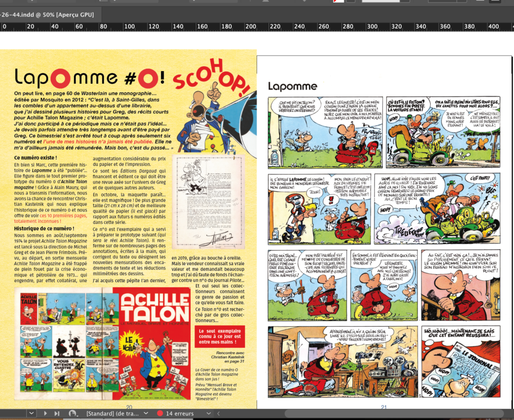Expand the preflight profile dropdown arrow
The height and width of the screenshot is (420, 514).
[x=146, y=413]
